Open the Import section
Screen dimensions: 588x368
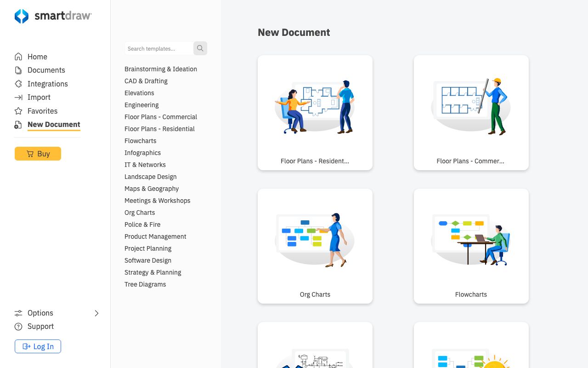point(39,97)
